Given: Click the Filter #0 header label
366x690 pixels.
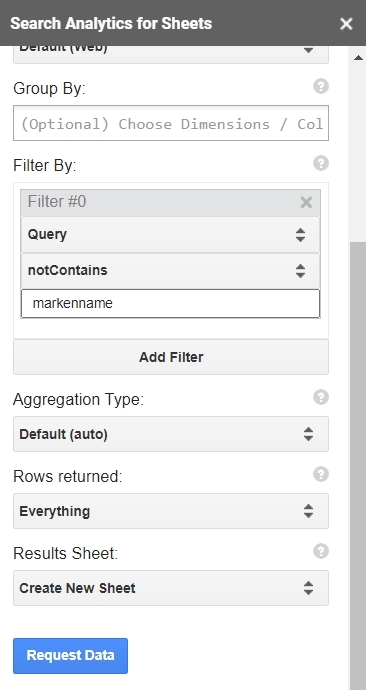Looking at the screenshot, I should (57, 202).
